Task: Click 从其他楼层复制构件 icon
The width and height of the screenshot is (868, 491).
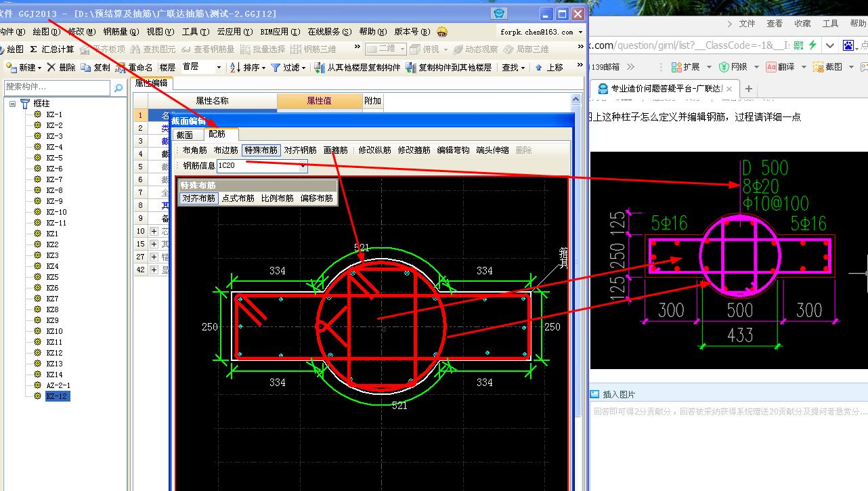Action: pyautogui.click(x=320, y=68)
